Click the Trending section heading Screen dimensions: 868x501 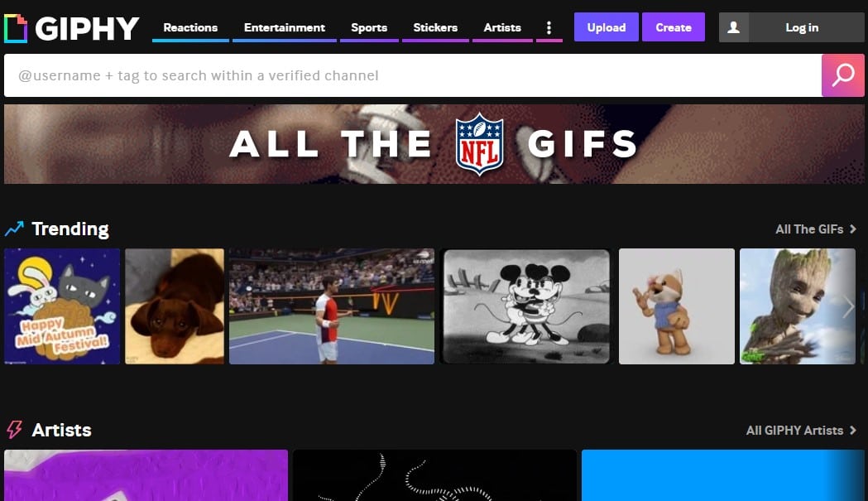pos(70,229)
